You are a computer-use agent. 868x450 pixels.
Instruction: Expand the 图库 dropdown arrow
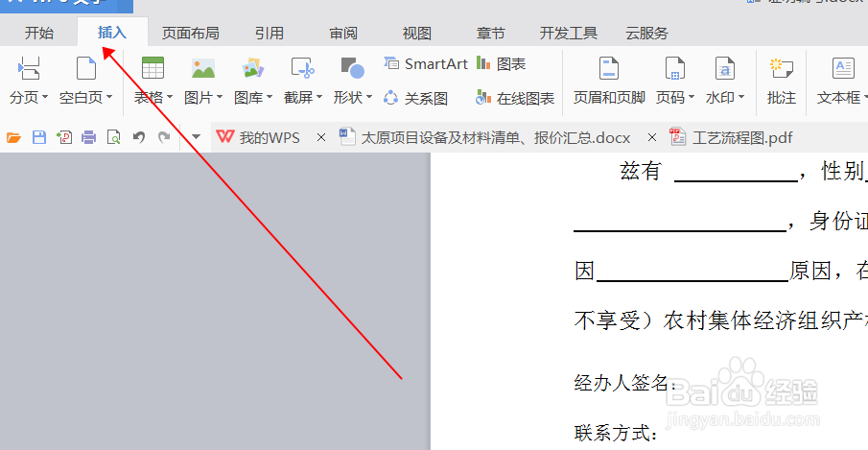click(270, 97)
